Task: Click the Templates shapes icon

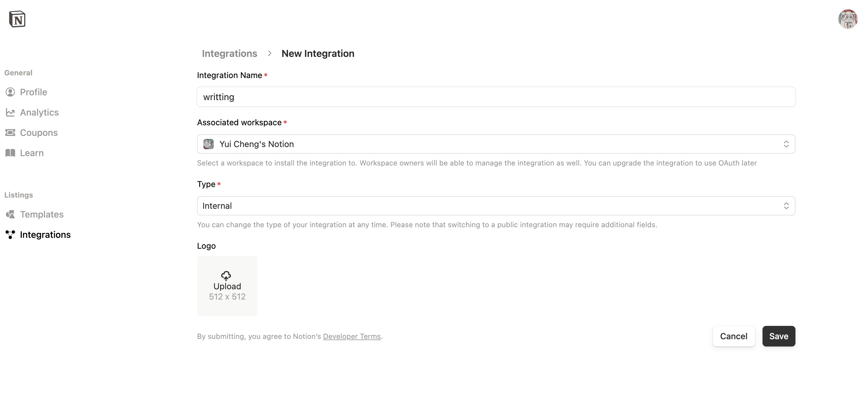Action: pyautogui.click(x=11, y=214)
